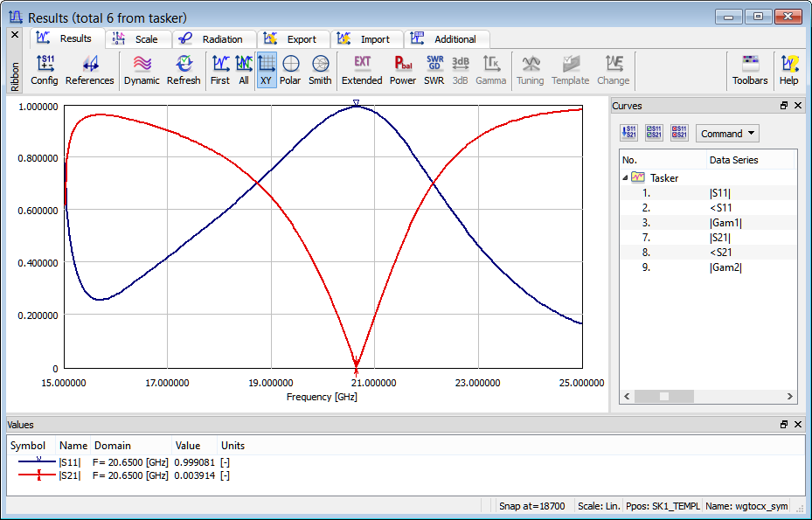The image size is (812, 520).
Task: Click the Data Series column header
Action: [x=750, y=160]
